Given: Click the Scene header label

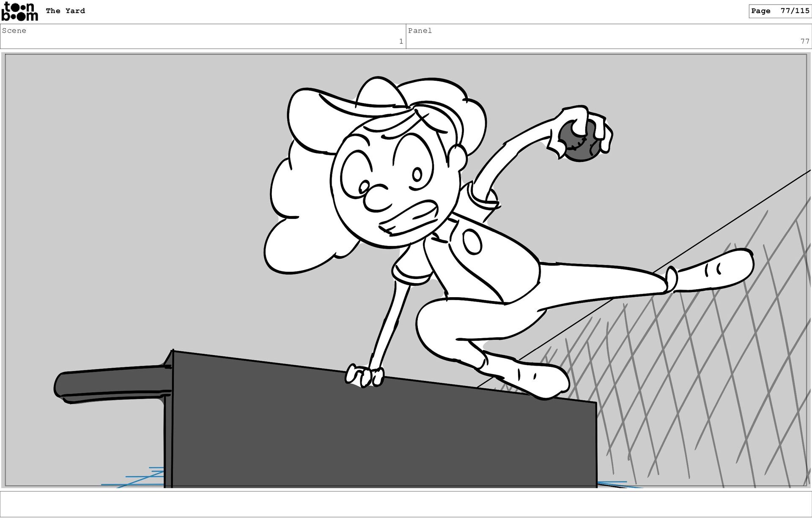Looking at the screenshot, I should 14,30.
